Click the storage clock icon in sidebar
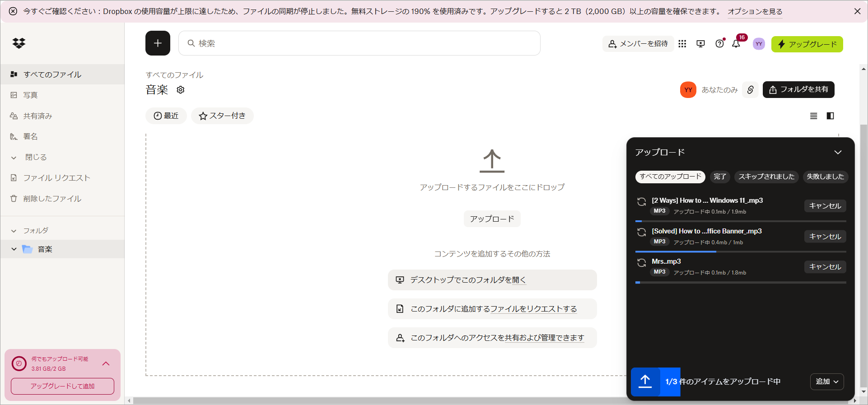The width and height of the screenshot is (868, 405). coord(19,363)
